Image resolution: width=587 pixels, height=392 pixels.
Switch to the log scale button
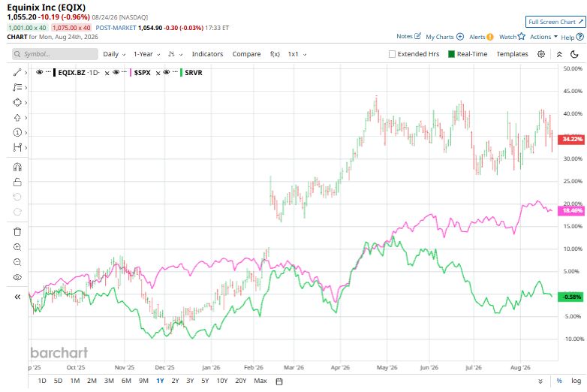(x=576, y=381)
